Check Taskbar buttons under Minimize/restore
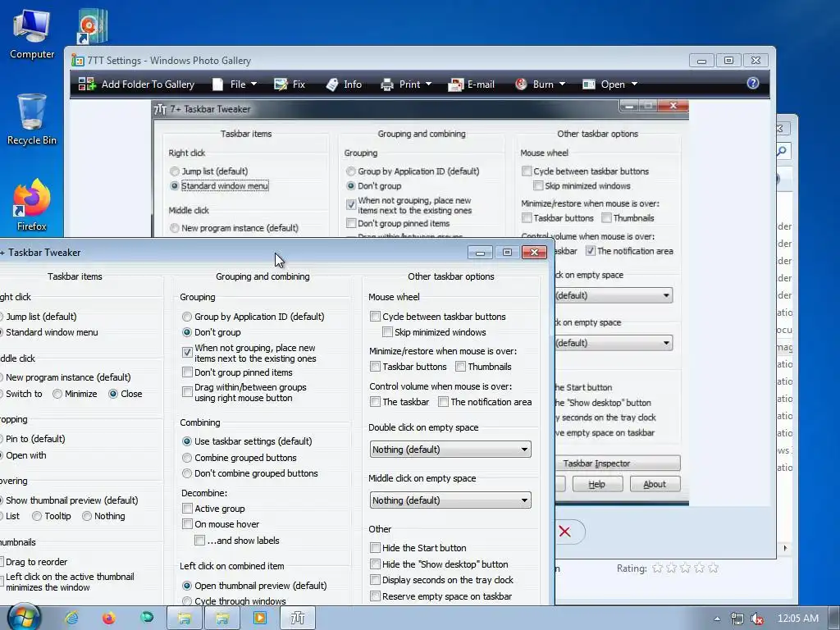Viewport: 840px width, 630px height. (375, 367)
